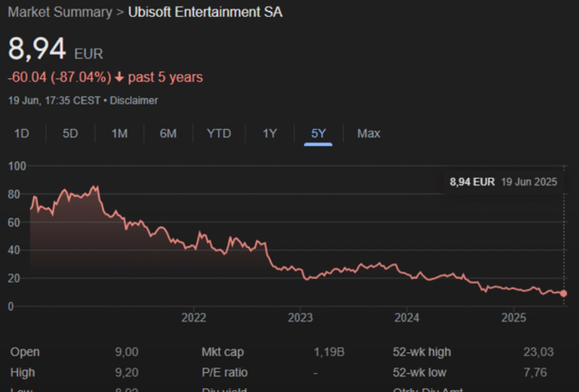The width and height of the screenshot is (579, 392).
Task: Click the market cap value 1,19B
Action: [329, 352]
